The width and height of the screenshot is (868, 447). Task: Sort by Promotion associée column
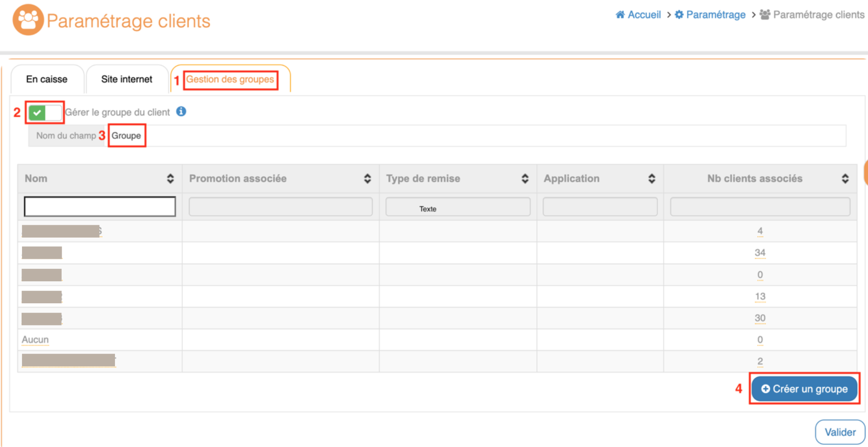tap(367, 179)
